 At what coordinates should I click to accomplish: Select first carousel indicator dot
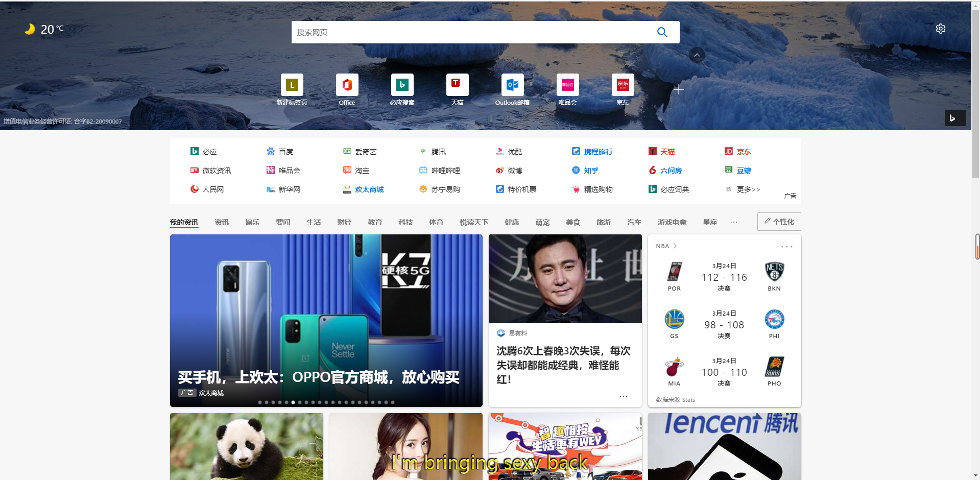tap(260, 402)
